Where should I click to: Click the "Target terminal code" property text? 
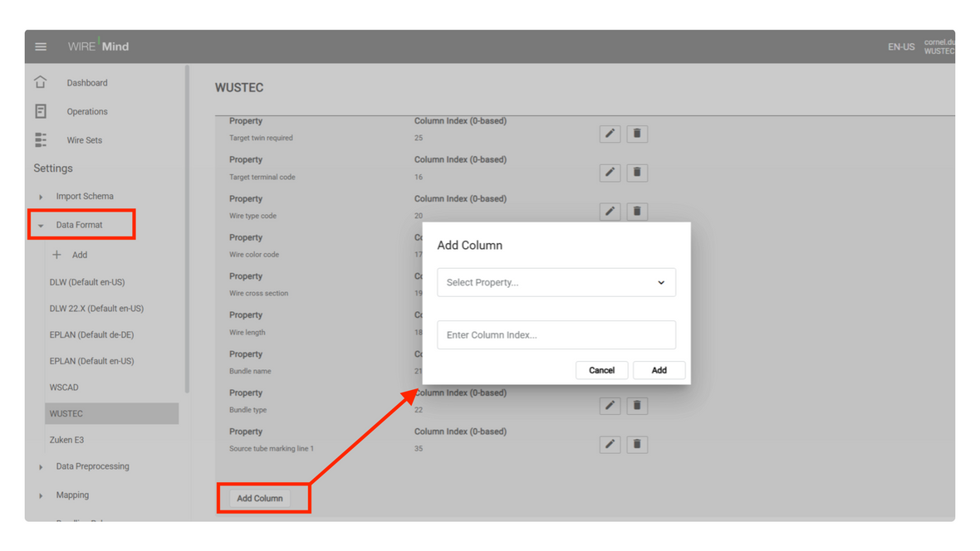pyautogui.click(x=262, y=177)
